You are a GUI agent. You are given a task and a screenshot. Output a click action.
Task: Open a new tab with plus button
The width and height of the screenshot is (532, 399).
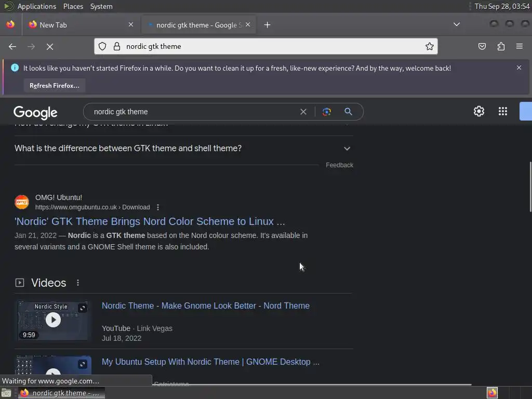(x=267, y=25)
